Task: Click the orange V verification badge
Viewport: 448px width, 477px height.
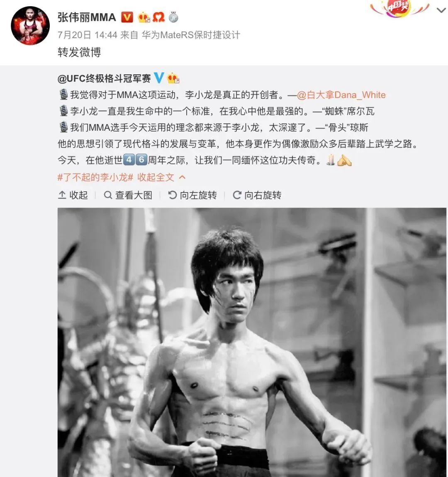Action: pyautogui.click(x=127, y=17)
